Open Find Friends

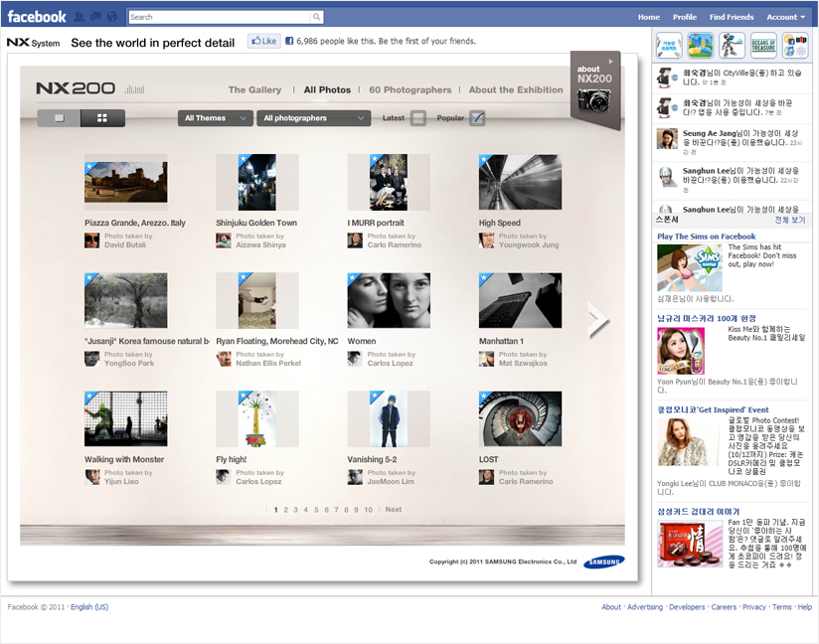732,17
